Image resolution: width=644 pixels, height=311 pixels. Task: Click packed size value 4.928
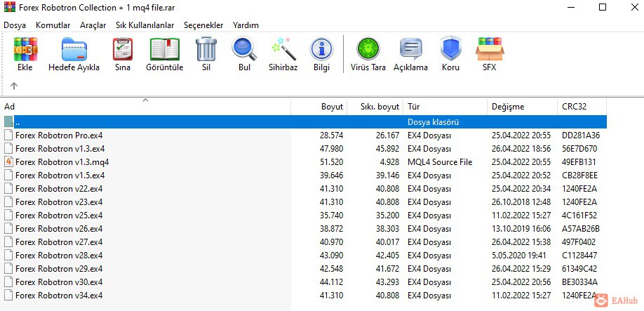point(389,162)
